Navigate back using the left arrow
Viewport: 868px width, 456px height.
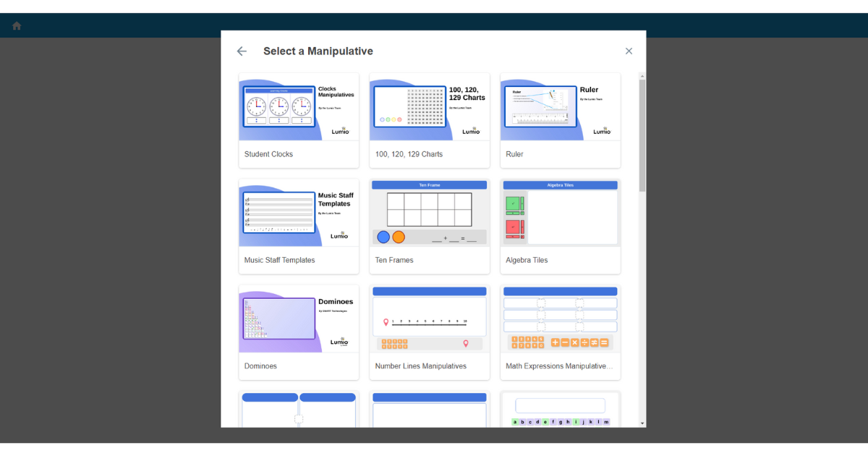coord(242,51)
